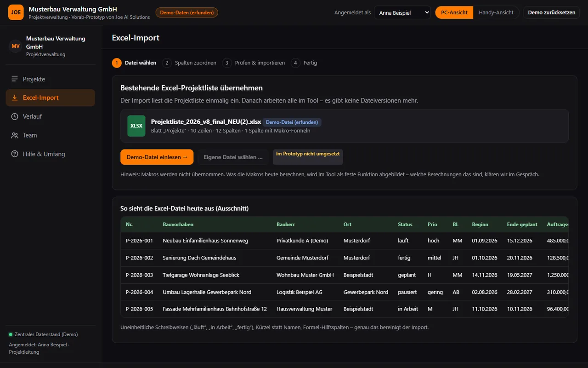Click Demo-Datei einlesen button
The width and height of the screenshot is (588, 368).
tap(157, 157)
